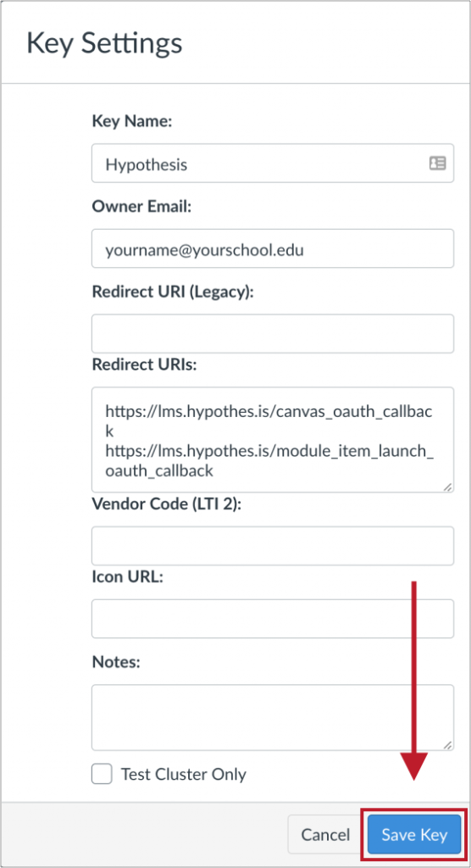Click the Vendor Code (LTI 2) input box
Viewport: 471px width, 868px height.
tap(273, 546)
